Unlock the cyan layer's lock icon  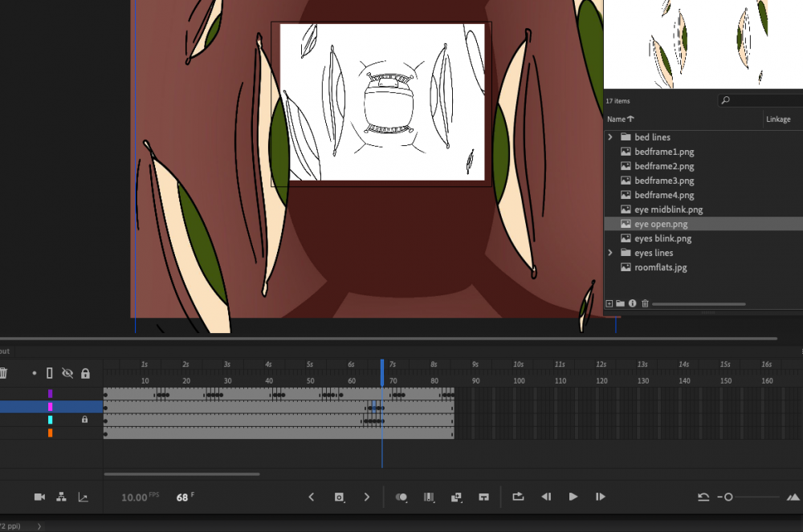pos(84,420)
